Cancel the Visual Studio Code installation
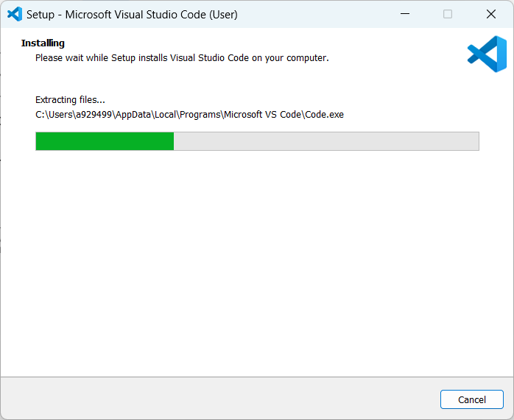 click(471, 399)
